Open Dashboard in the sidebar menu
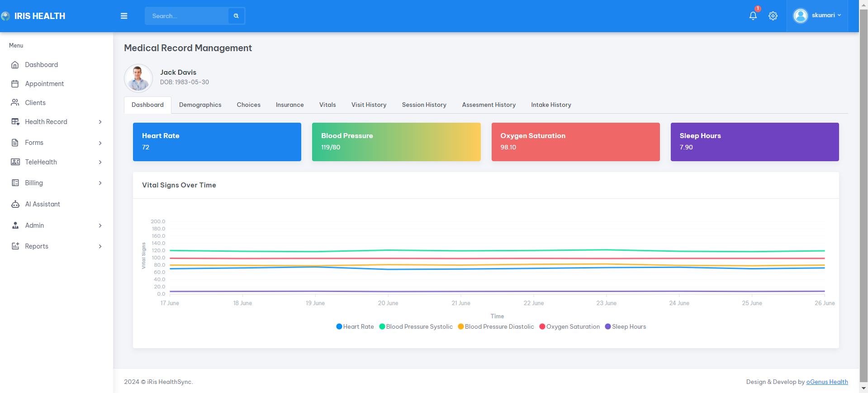This screenshot has width=868, height=393. pyautogui.click(x=57, y=65)
